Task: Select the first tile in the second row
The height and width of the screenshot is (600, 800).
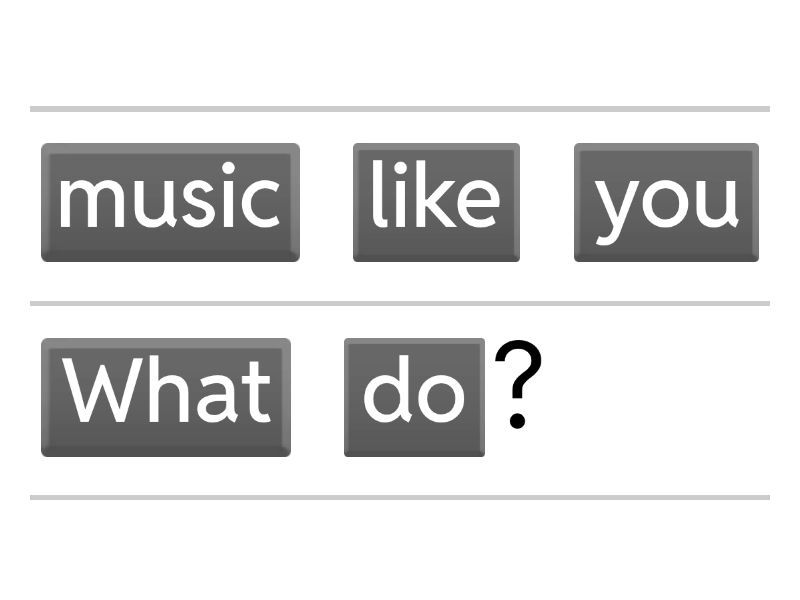Action: [x=166, y=397]
